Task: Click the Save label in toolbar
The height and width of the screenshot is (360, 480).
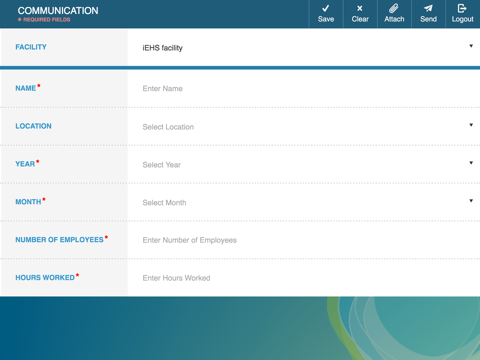Action: coord(326,19)
